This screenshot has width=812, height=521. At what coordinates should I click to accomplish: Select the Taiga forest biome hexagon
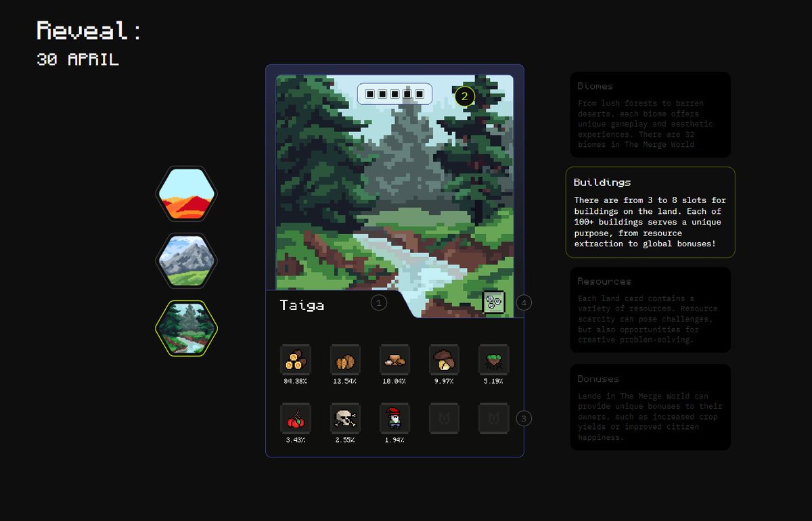coord(186,328)
